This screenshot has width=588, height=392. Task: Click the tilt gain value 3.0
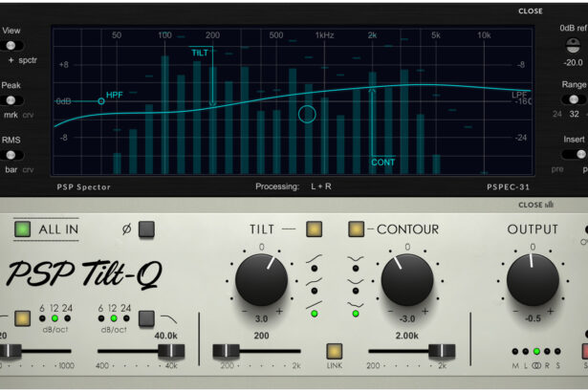pos(261,318)
